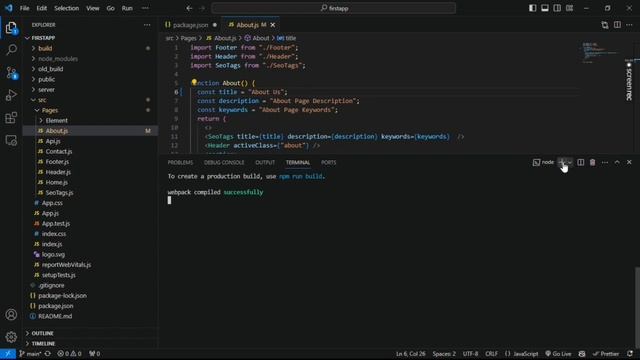Open the Selection menu

(x=67, y=8)
